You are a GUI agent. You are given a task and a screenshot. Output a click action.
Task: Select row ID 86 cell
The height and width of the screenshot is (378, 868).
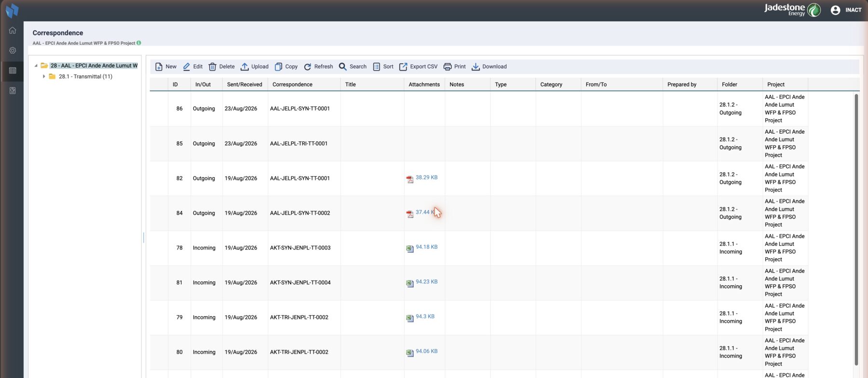179,109
